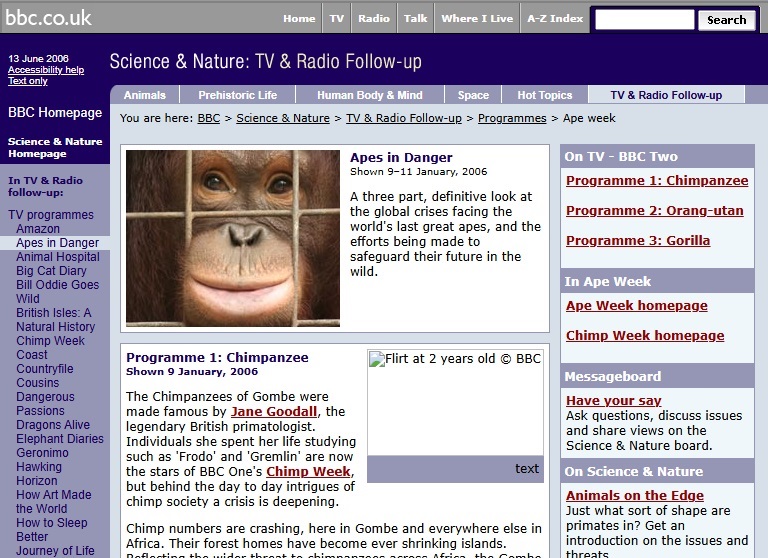This screenshot has height=558, width=768.
Task: Click Programmes in the breadcrumb
Action: [512, 118]
